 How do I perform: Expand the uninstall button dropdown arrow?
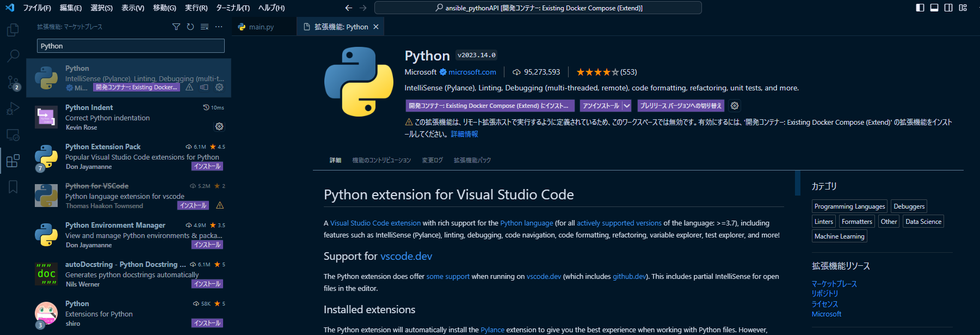[x=627, y=106]
